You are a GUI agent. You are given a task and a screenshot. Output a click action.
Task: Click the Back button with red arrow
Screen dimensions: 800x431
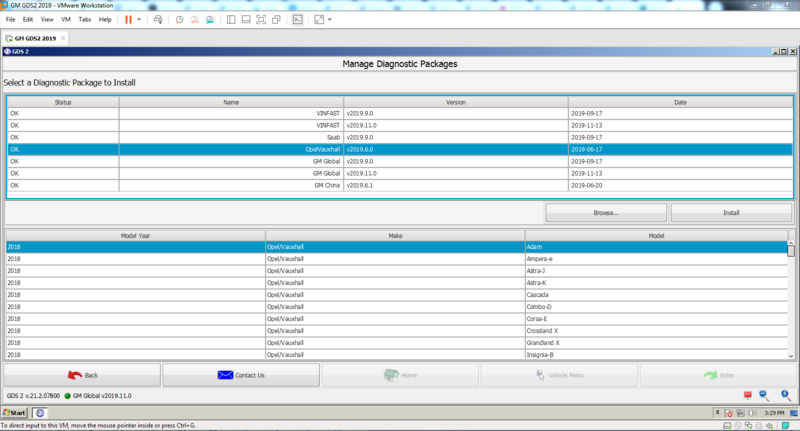(x=82, y=375)
